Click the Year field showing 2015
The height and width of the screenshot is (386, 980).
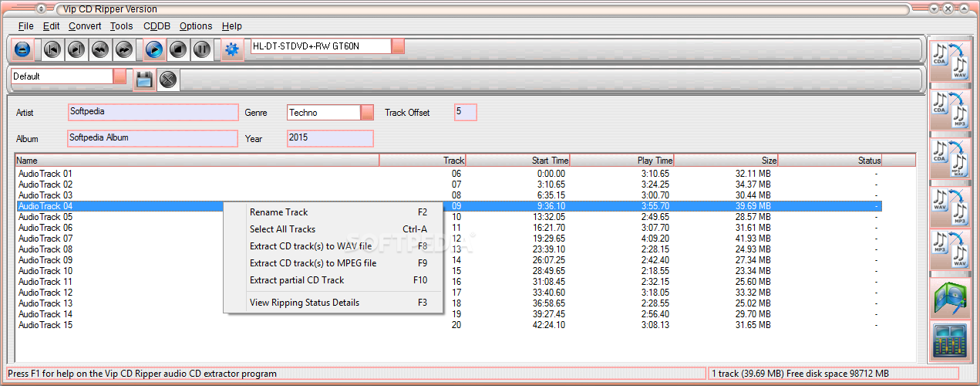tap(331, 138)
